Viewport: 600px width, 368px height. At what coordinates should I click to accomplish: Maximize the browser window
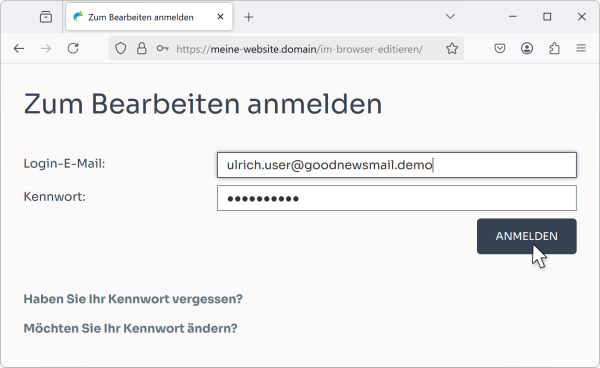(547, 16)
